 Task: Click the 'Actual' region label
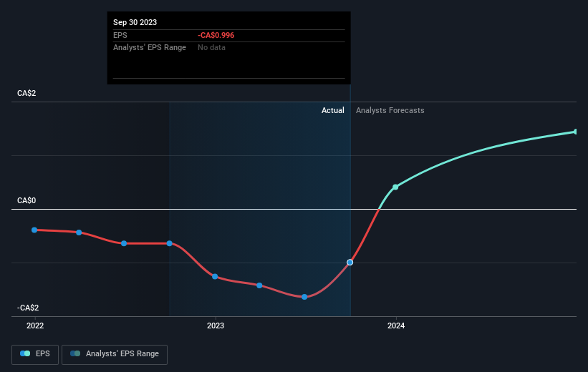click(x=332, y=110)
